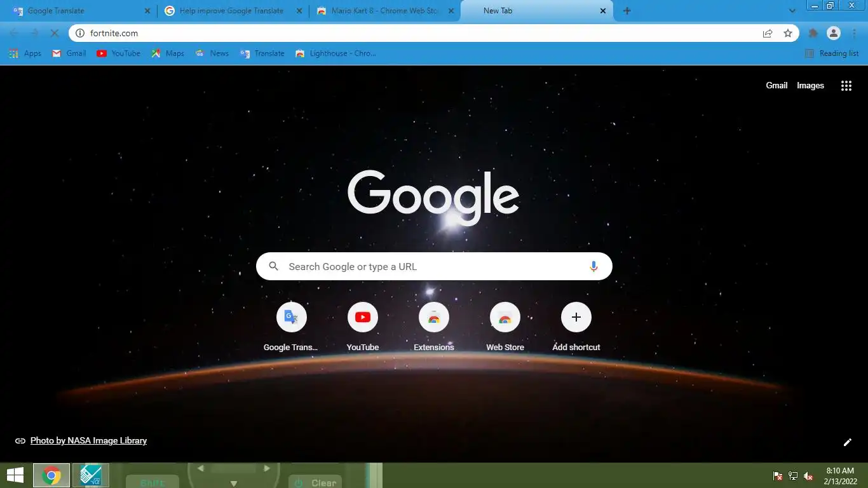Open the Translate bookmark
868x488 pixels.
click(262, 53)
